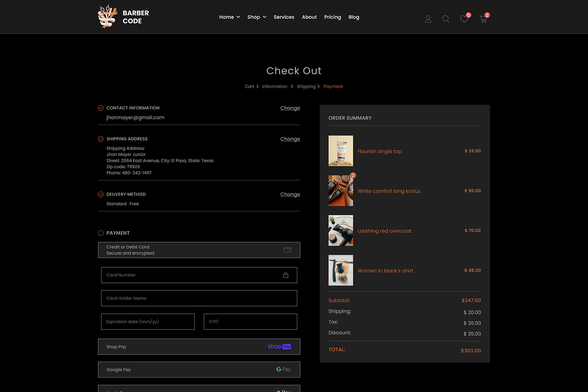The height and width of the screenshot is (392, 588).
Task: Open White comfort long kurtuz thumbnail
Action: pos(341,191)
